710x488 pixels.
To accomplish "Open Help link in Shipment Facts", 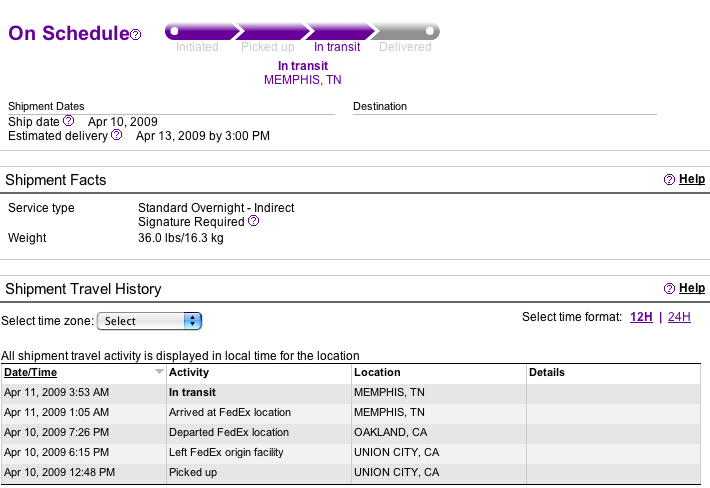I will pyautogui.click(x=692, y=180).
